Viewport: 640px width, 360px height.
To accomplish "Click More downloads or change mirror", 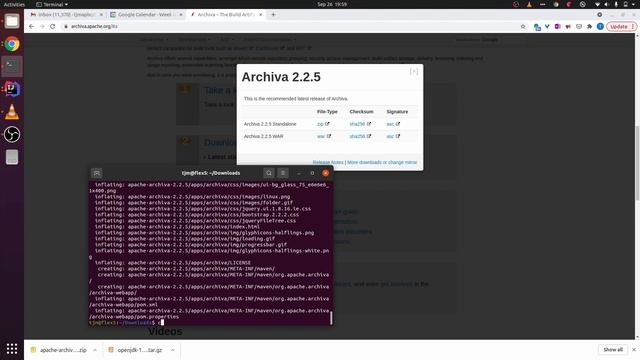I will 382,162.
